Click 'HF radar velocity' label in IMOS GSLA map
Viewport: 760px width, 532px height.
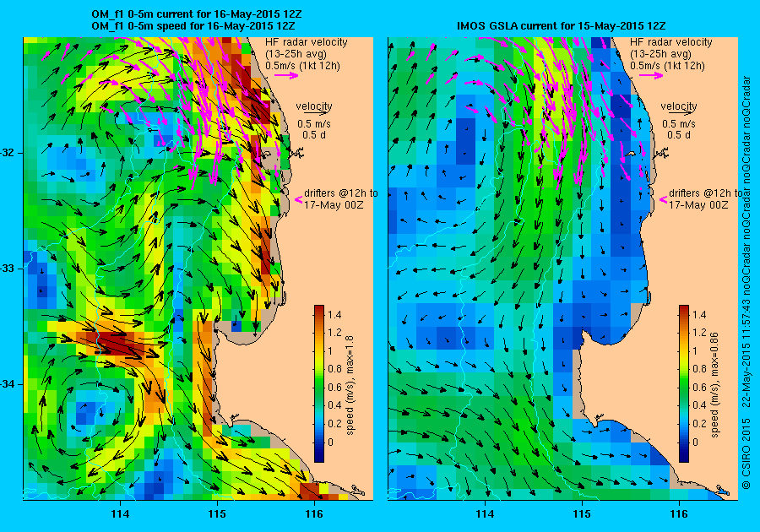tap(671, 42)
